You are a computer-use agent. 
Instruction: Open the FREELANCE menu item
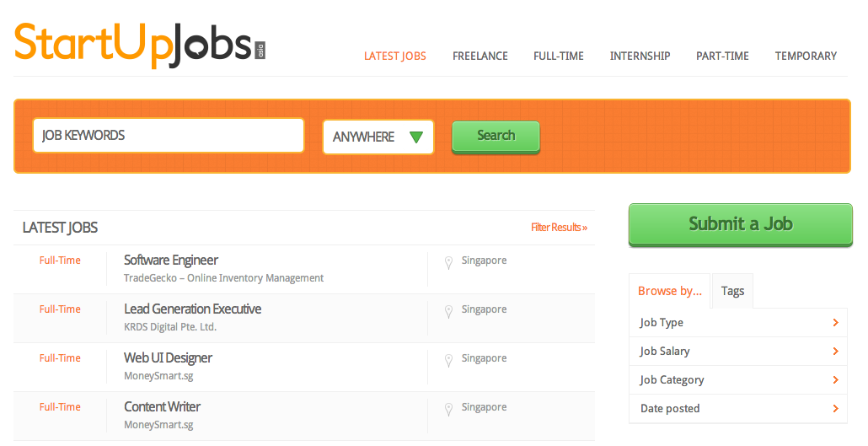[480, 56]
